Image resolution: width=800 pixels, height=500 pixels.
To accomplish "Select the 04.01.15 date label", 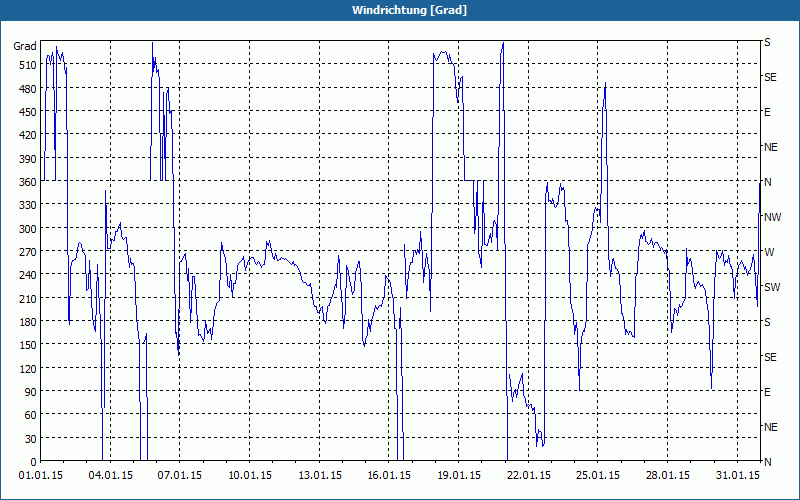I will point(110,476).
